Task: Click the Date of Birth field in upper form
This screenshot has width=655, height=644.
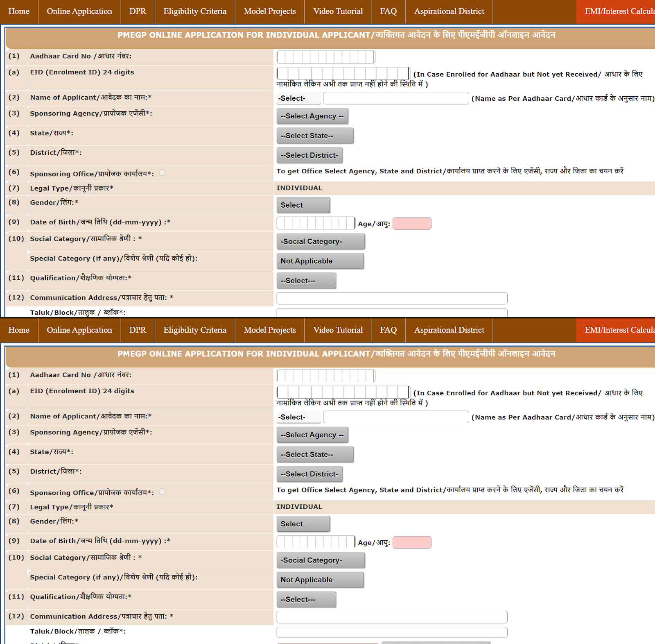Action: pos(316,223)
